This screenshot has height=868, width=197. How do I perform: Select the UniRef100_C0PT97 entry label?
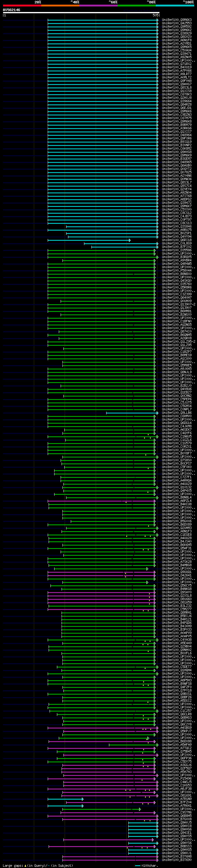click(176, 220)
